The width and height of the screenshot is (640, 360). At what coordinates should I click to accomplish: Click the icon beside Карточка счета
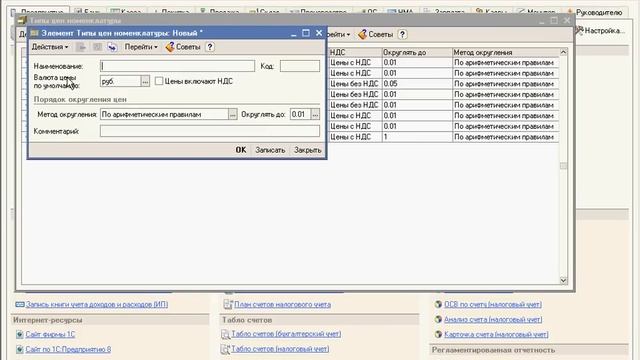point(438,334)
